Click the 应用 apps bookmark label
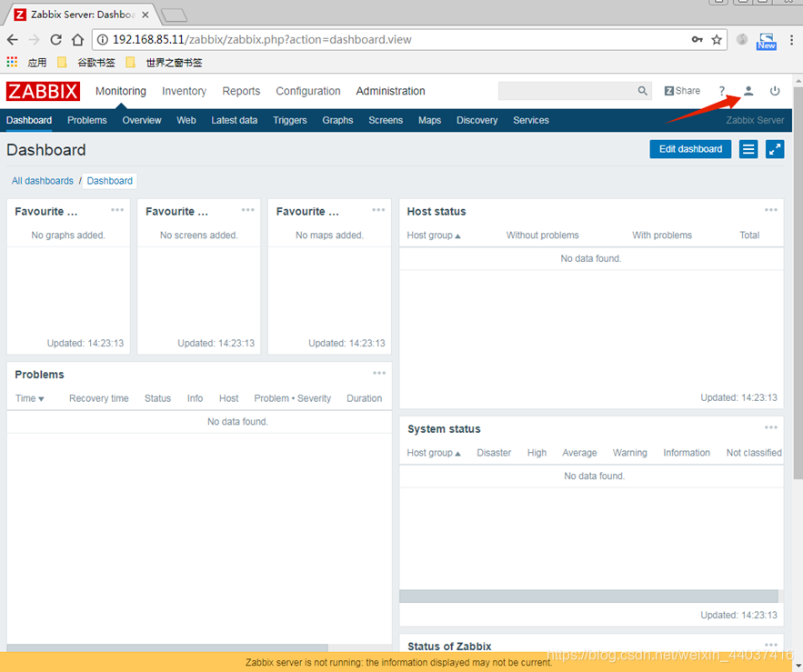Screen dimensions: 803x672 coord(37,63)
